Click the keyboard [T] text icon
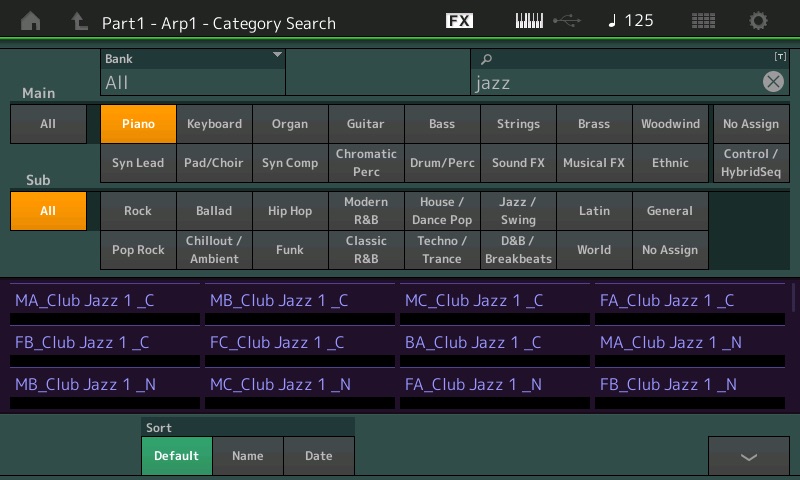Image resolution: width=800 pixels, height=480 pixels. pyautogui.click(x=780, y=56)
